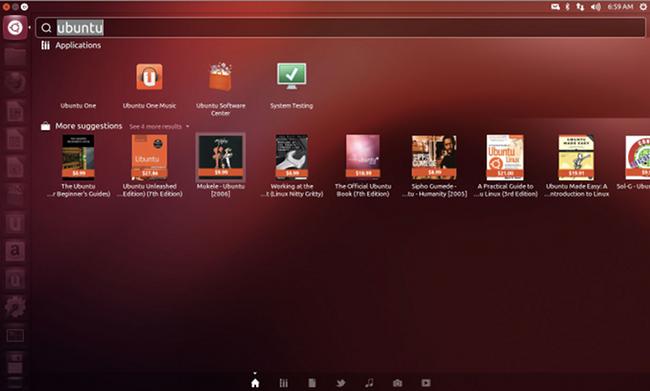
Task: Click the Dash search field
Action: (x=340, y=28)
